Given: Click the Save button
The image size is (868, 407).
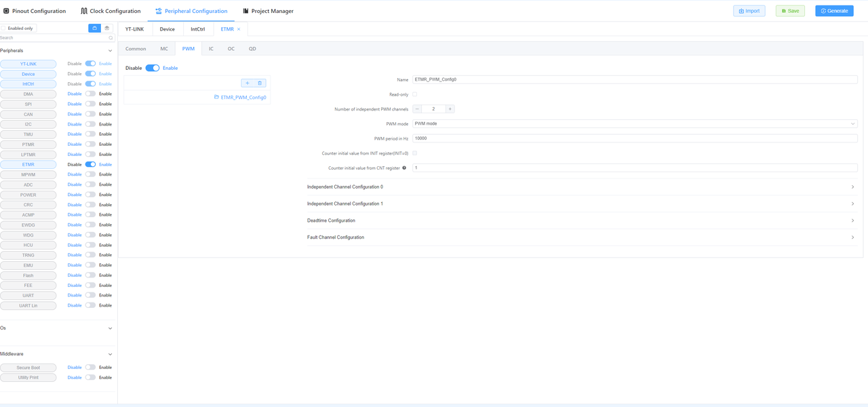Looking at the screenshot, I should tap(790, 11).
